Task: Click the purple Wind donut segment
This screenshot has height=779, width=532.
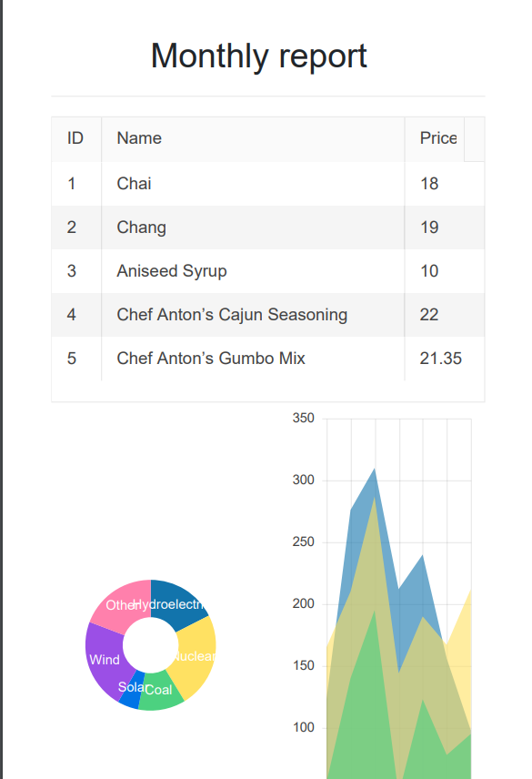Action: [105, 658]
